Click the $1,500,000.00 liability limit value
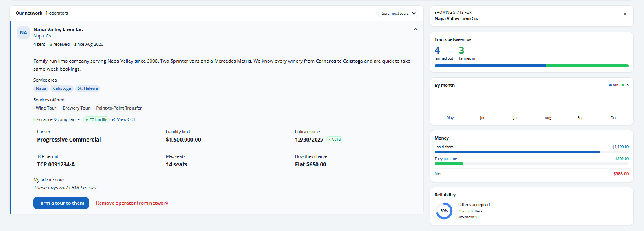Screen dimensions: 644x231 pos(183,140)
